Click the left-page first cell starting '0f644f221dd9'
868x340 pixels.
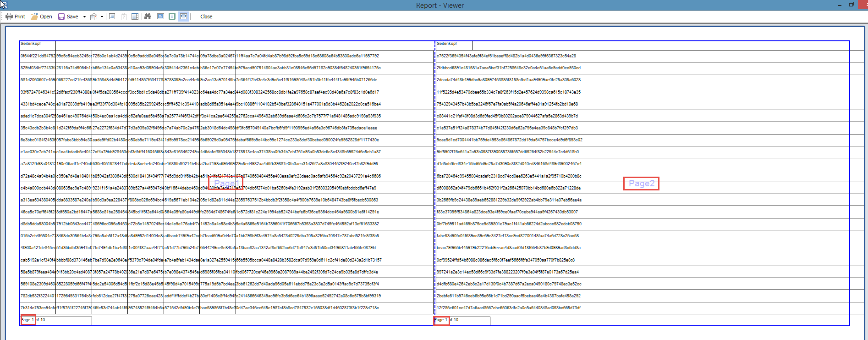pos(38,56)
